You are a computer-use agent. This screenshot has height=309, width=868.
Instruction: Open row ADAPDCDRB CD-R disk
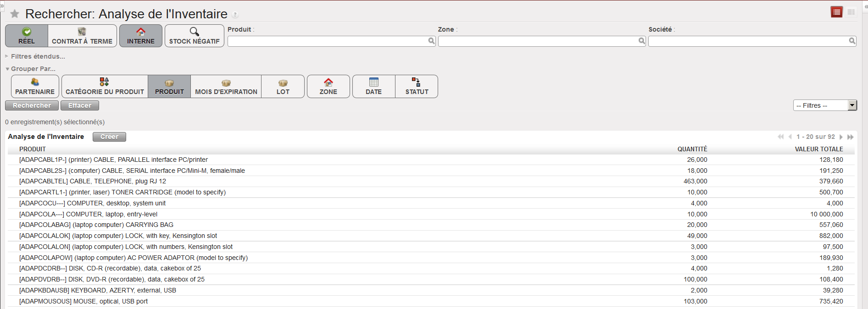coord(431,268)
